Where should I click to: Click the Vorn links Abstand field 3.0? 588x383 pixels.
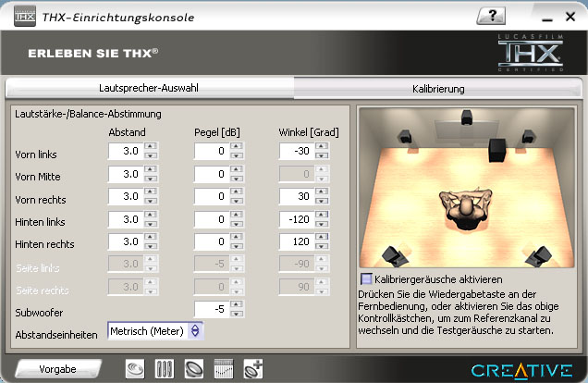coord(126,151)
